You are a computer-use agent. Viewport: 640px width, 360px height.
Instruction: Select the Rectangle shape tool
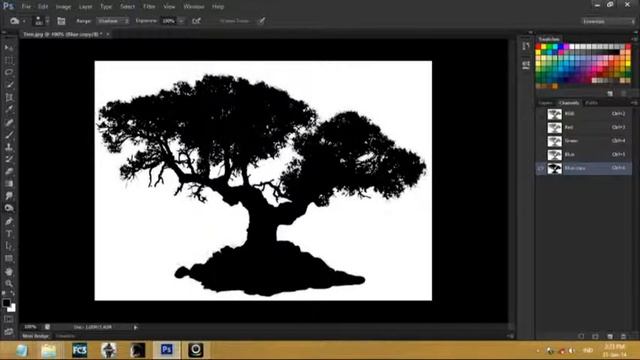[x=9, y=258]
